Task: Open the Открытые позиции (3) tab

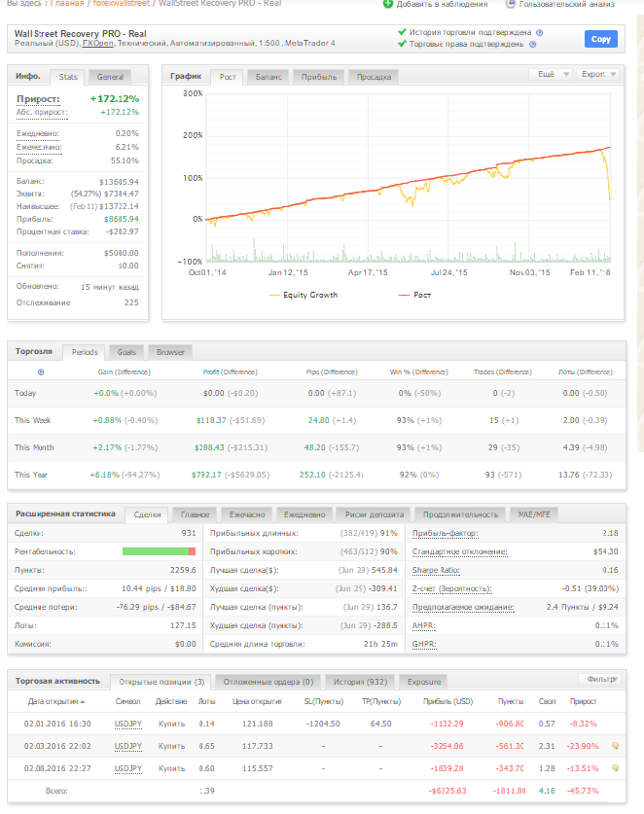Action: click(x=161, y=682)
